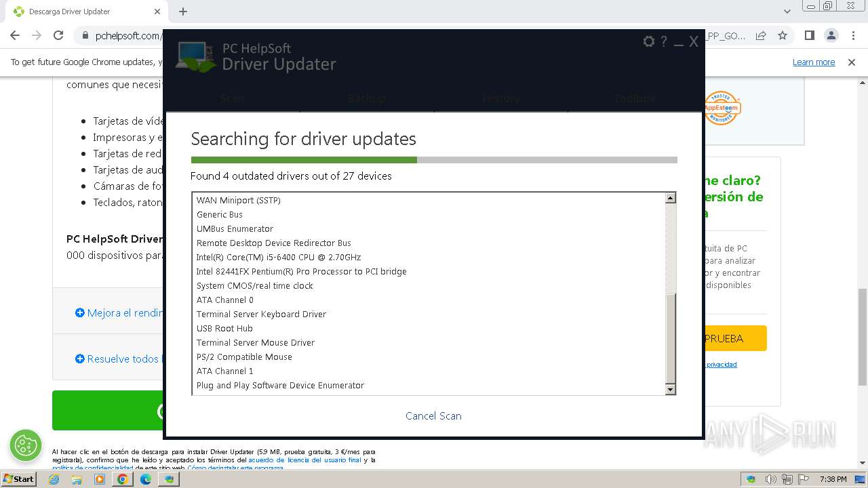This screenshot has height=488, width=868.
Task: Select WAN Miniport (SSTP) entry
Action: (x=238, y=200)
